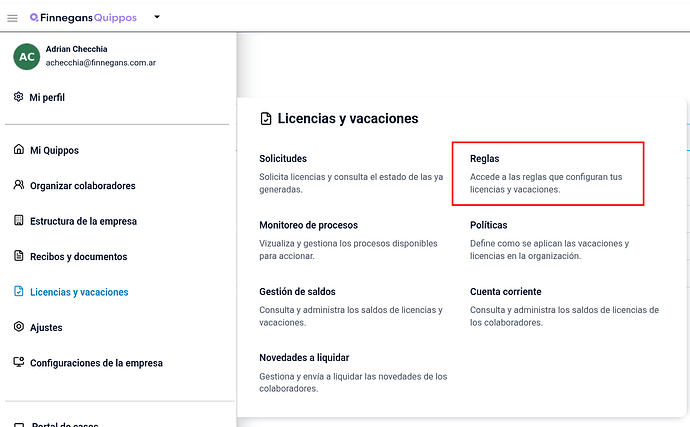Open Organizar colaboradores section
Viewport: 690px width, 427px height.
(83, 186)
